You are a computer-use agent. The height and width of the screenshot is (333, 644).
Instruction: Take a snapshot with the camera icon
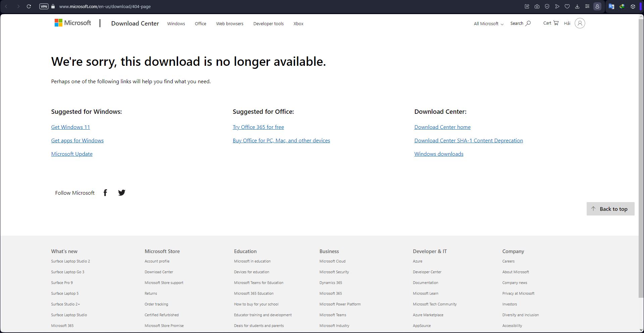point(537,6)
